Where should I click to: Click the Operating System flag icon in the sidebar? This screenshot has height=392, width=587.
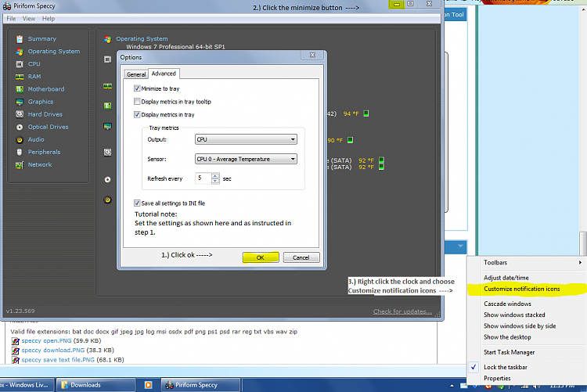[x=20, y=52]
